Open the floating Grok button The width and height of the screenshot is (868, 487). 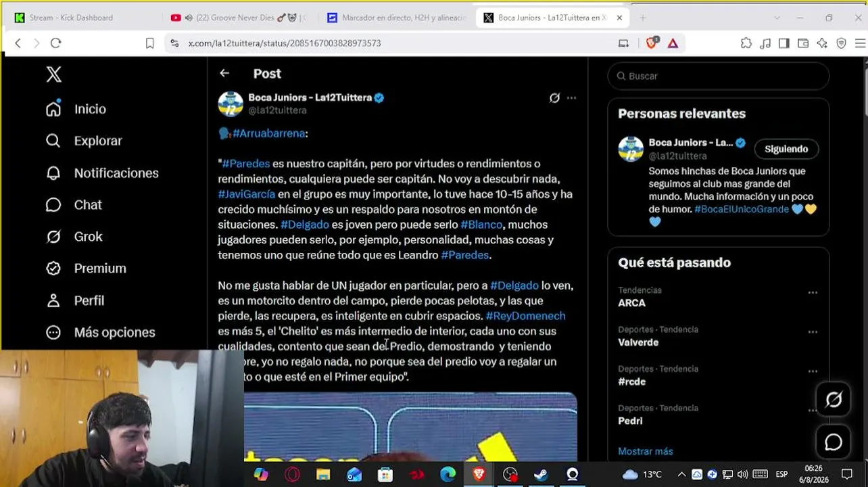[834, 400]
